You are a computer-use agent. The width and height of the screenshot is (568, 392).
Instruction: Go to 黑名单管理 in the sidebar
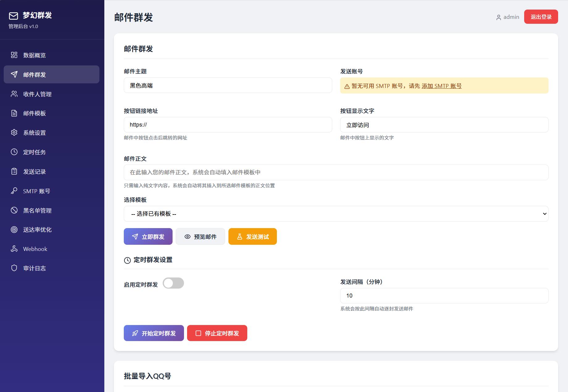click(x=52, y=210)
